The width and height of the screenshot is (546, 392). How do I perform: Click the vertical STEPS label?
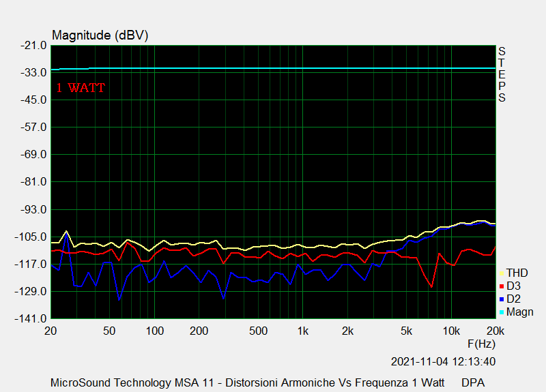click(x=502, y=74)
